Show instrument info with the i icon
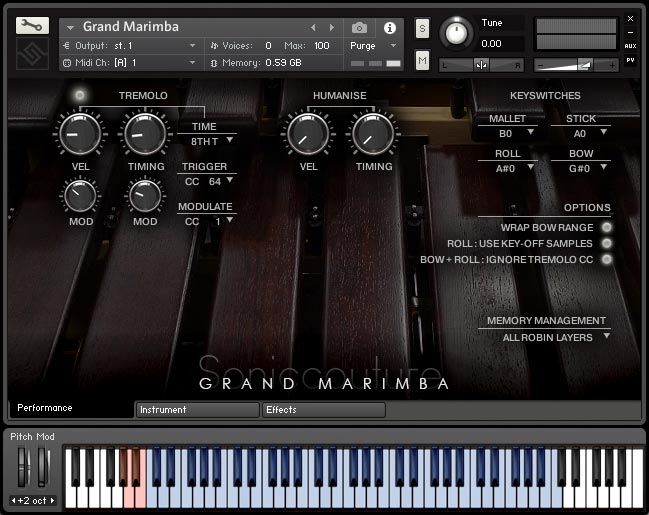 pyautogui.click(x=389, y=28)
